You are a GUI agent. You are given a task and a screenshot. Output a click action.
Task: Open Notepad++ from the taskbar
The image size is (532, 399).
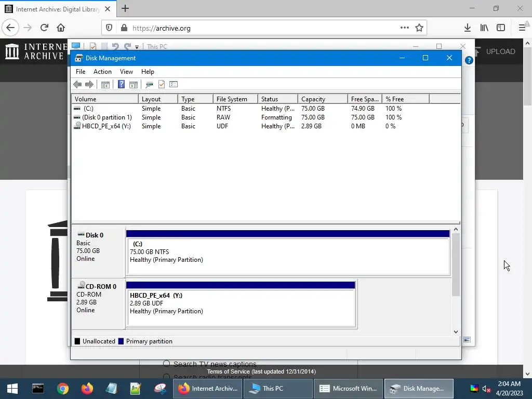point(136,389)
